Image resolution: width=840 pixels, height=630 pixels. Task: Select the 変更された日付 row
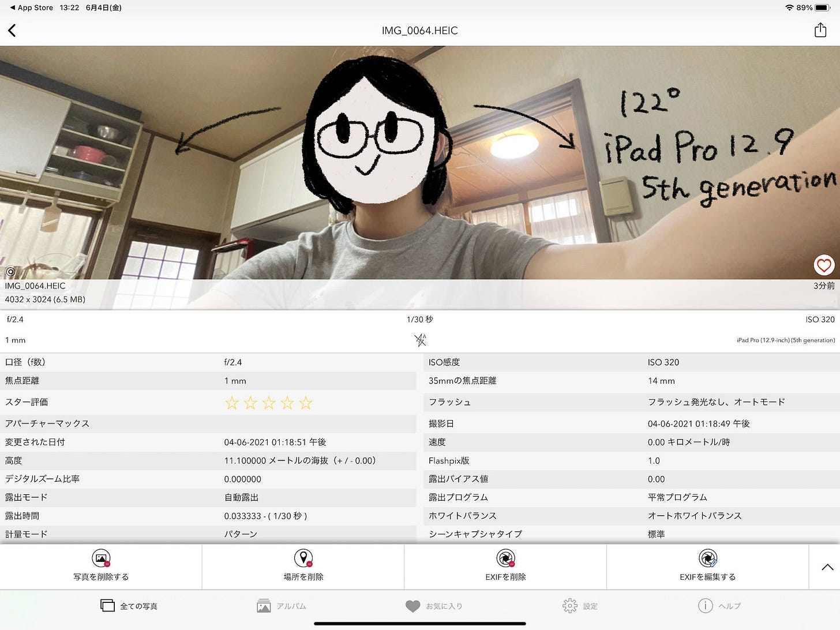pyautogui.click(x=208, y=442)
